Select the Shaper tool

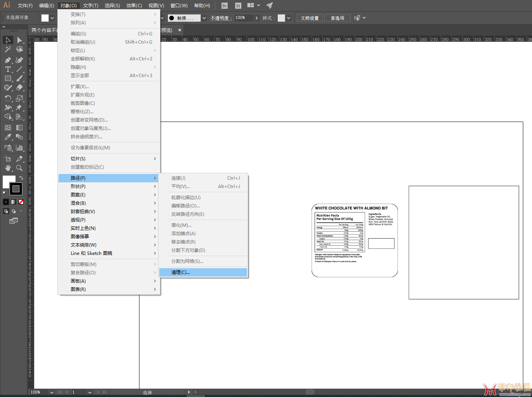pos(8,87)
